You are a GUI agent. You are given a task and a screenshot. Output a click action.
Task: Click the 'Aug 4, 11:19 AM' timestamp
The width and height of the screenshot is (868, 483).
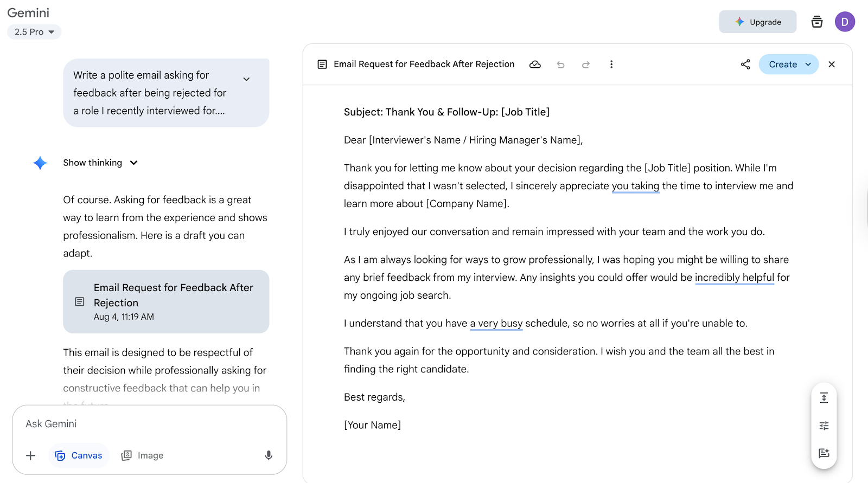click(124, 317)
